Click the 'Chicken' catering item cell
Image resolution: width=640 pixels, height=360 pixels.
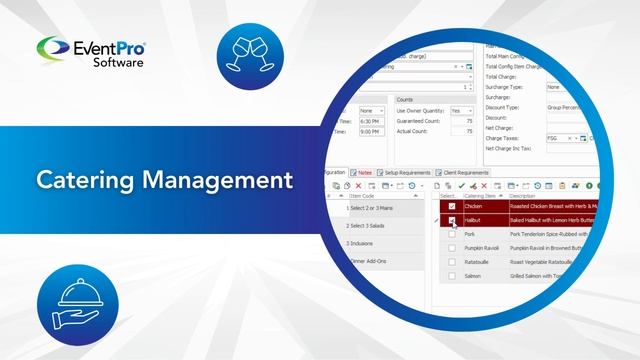(486, 206)
